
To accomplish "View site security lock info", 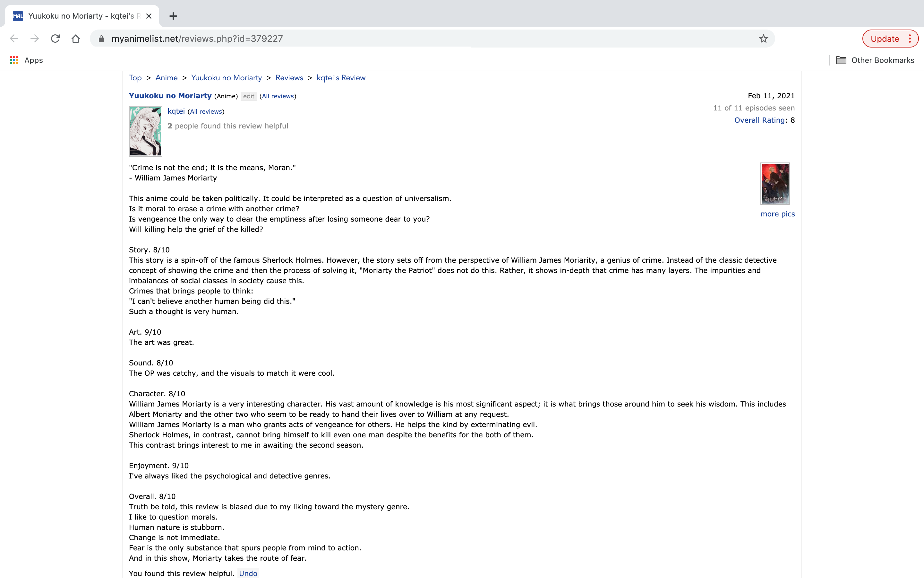I will tap(101, 39).
